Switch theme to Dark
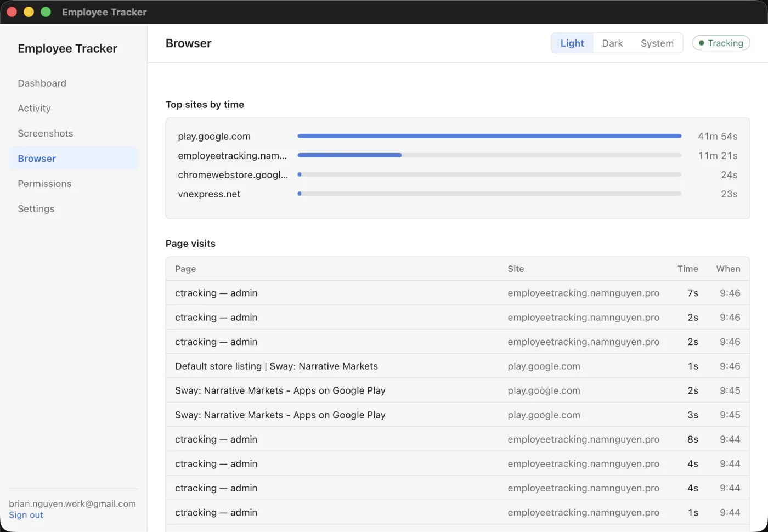The width and height of the screenshot is (768, 532). 612,43
